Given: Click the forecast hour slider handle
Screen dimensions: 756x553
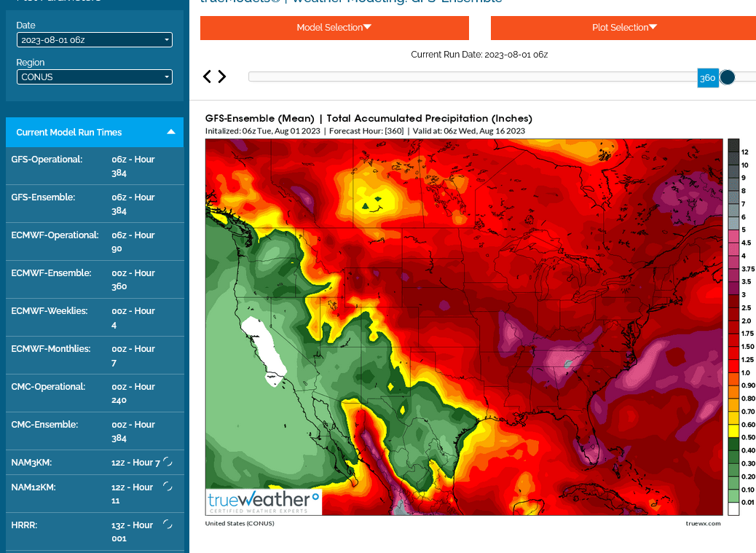Looking at the screenshot, I should tap(727, 77).
